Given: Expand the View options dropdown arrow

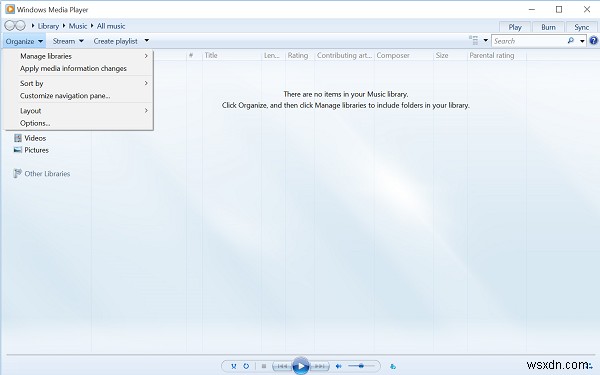Looking at the screenshot, I should pos(486,41).
